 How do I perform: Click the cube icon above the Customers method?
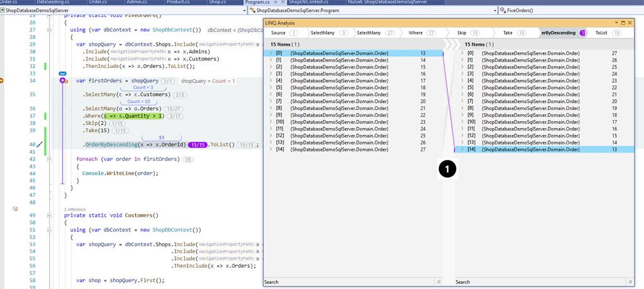coord(15,209)
